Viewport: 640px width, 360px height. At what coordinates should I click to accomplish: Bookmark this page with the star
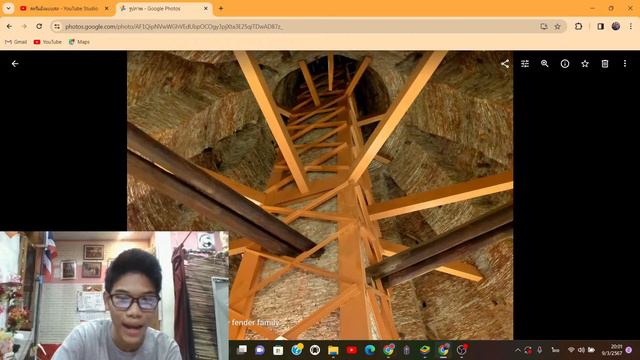pyautogui.click(x=558, y=27)
